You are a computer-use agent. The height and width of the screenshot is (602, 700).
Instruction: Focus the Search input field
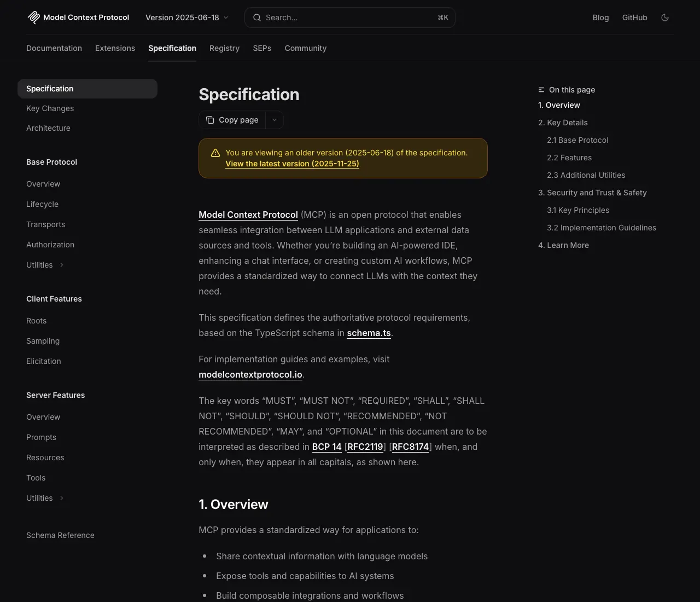click(x=350, y=18)
